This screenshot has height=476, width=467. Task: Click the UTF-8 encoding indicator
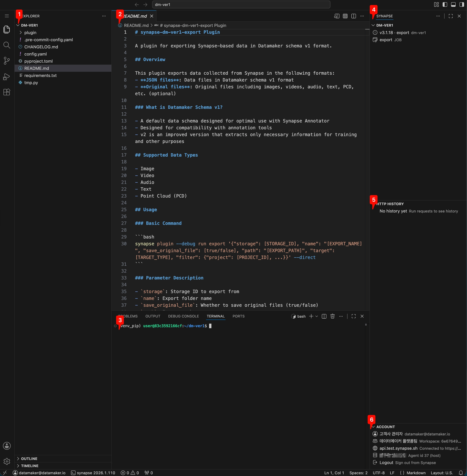[x=379, y=473]
